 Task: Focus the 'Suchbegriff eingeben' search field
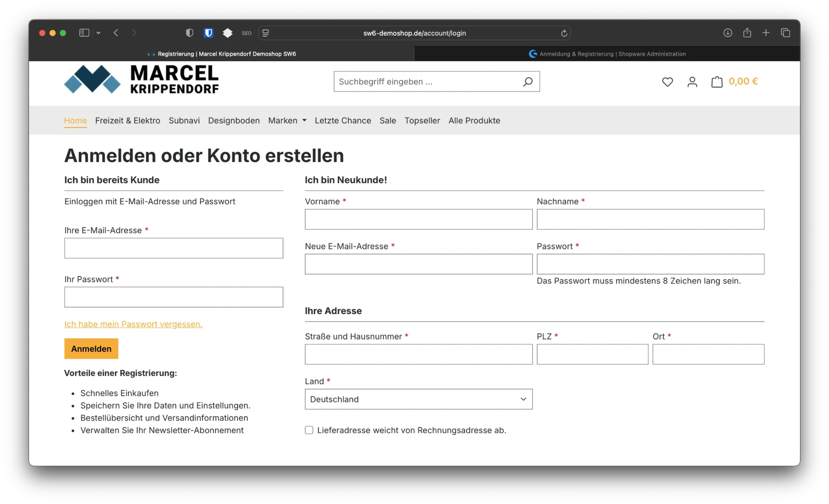coord(414,81)
